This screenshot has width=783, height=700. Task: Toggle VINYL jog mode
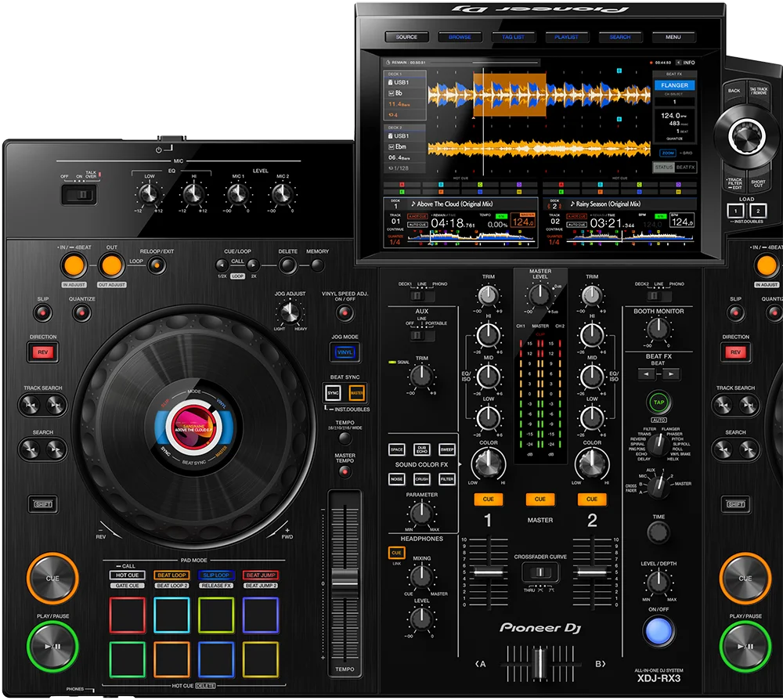[x=345, y=352]
